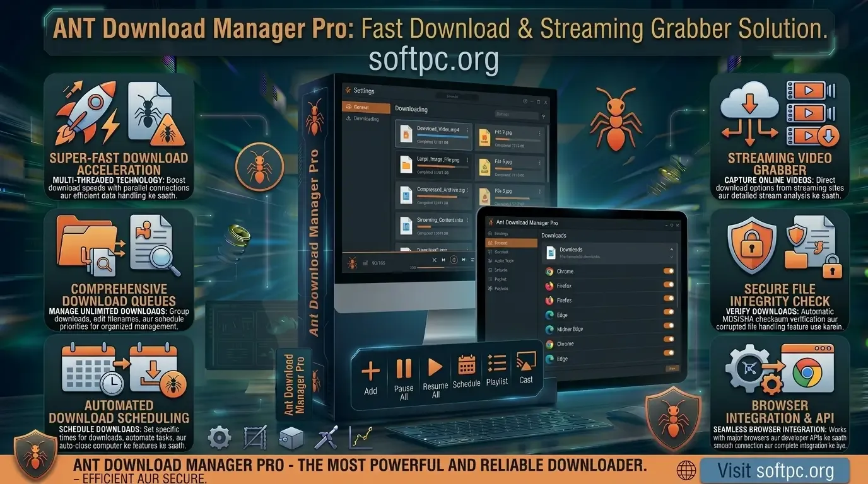
Task: Click the crop frame icon in bottom row
Action: [x=255, y=438]
